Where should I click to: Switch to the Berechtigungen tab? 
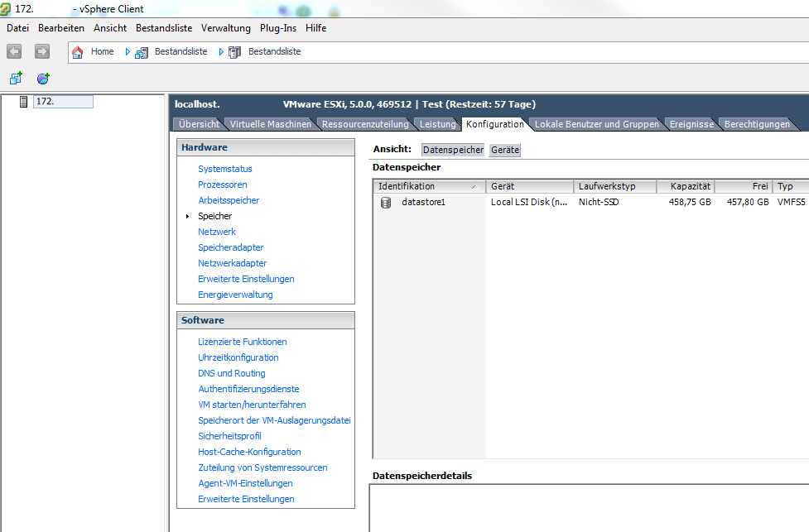[757, 124]
